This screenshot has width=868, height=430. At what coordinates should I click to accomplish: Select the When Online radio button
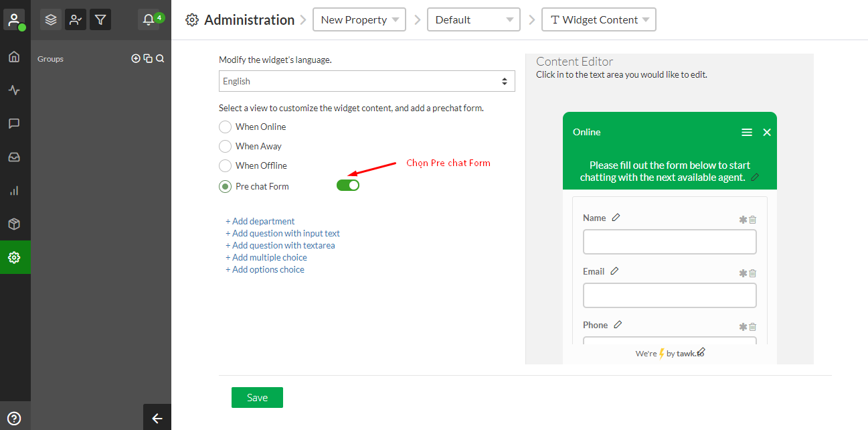[x=226, y=127]
